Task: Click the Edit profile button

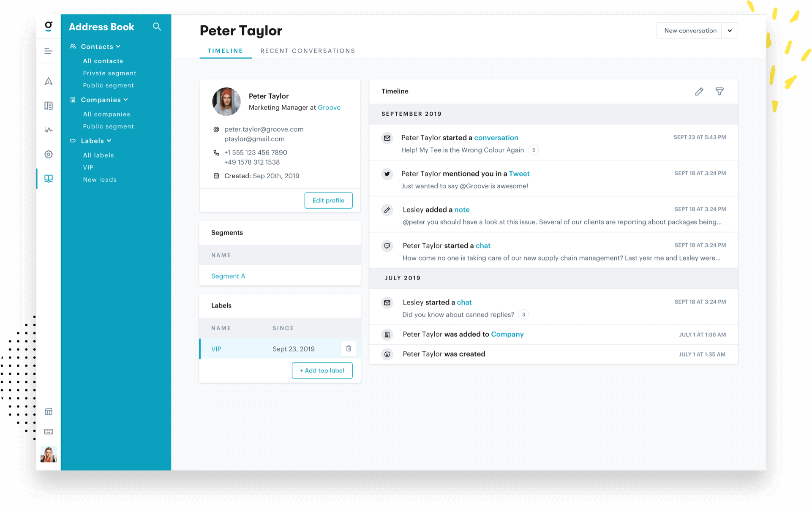Action: click(x=329, y=200)
